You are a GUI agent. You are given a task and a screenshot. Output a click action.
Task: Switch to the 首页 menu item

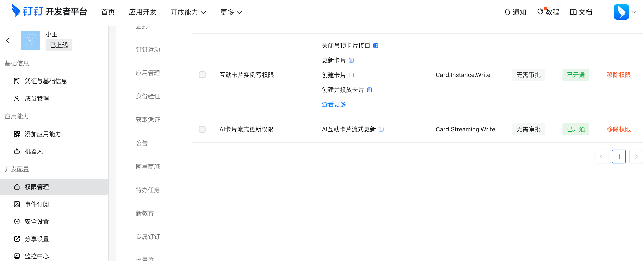108,12
